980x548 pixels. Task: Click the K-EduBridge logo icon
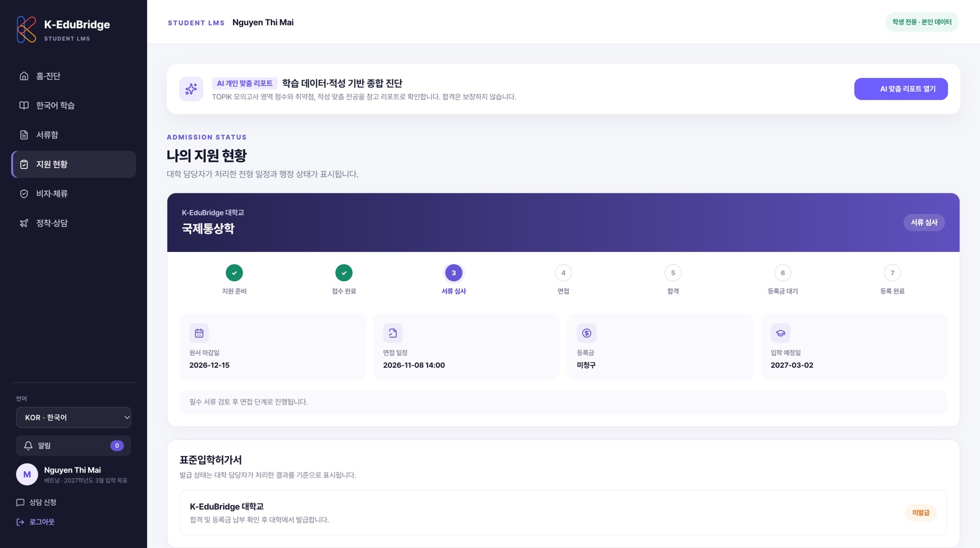point(26,29)
